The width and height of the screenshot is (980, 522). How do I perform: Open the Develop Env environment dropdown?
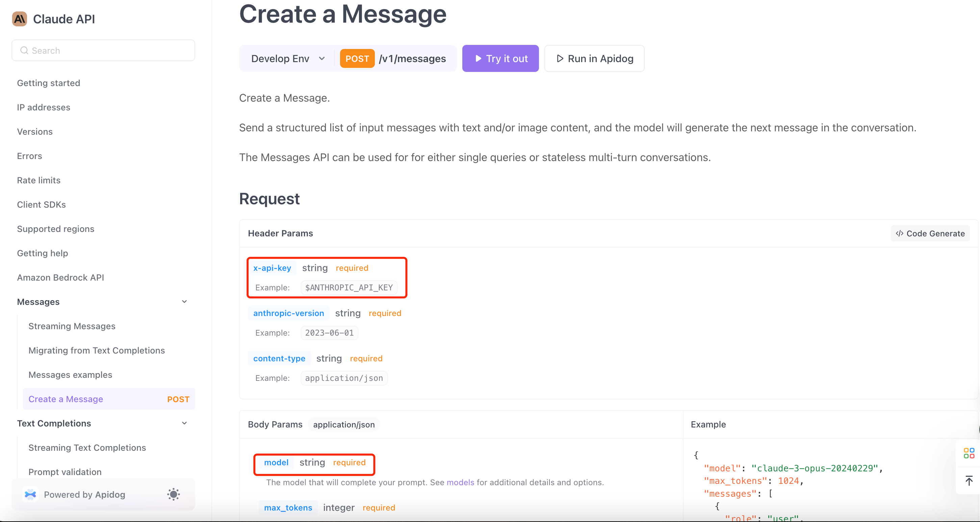tap(286, 58)
